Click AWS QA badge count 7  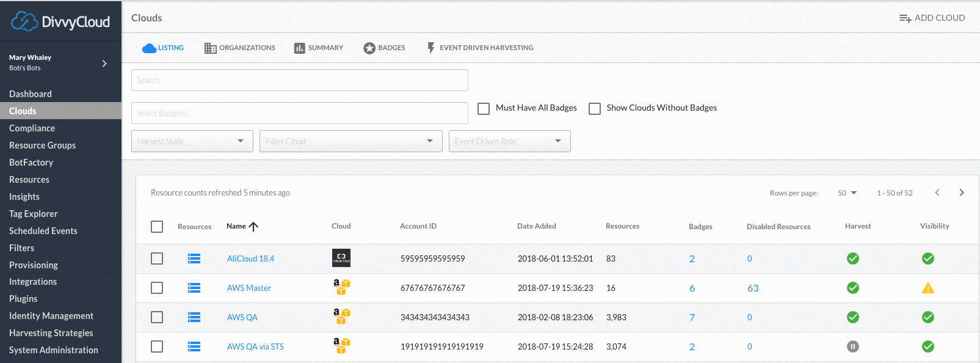[x=692, y=317]
